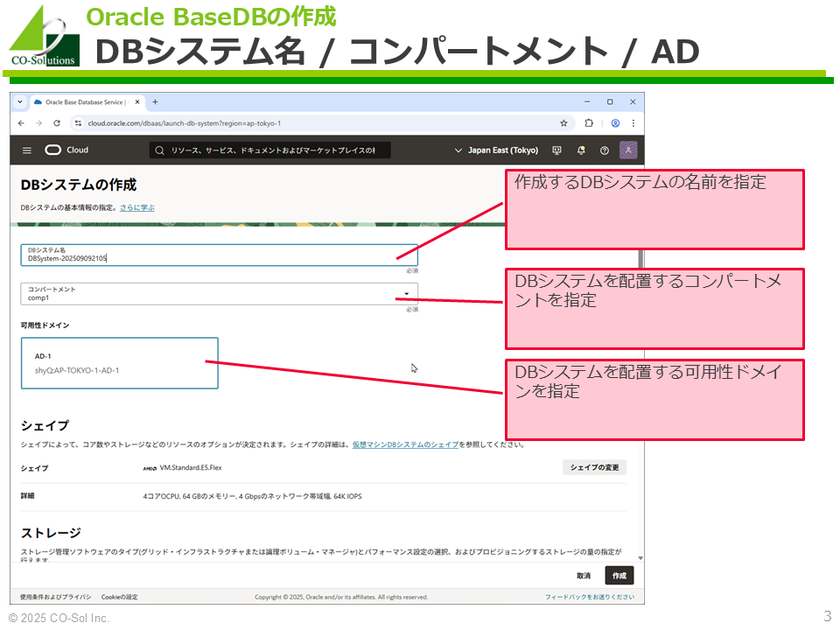This screenshot has height=630, width=840.
Task: Click the DBシステム名 input field
Action: pos(219,255)
